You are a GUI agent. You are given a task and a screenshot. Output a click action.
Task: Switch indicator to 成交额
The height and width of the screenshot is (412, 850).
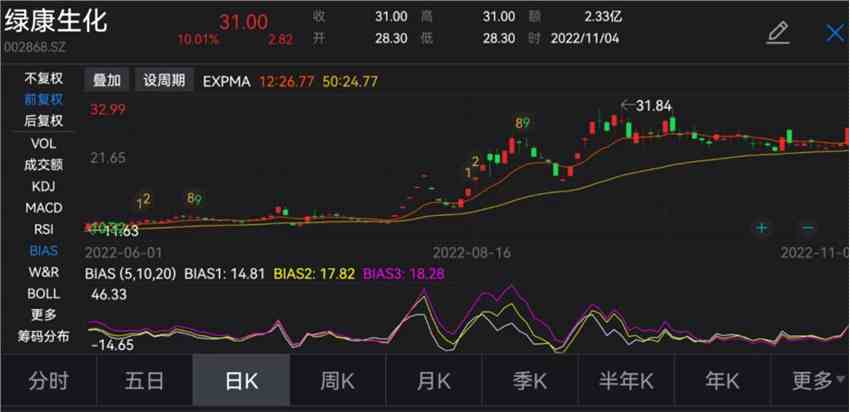(x=43, y=165)
